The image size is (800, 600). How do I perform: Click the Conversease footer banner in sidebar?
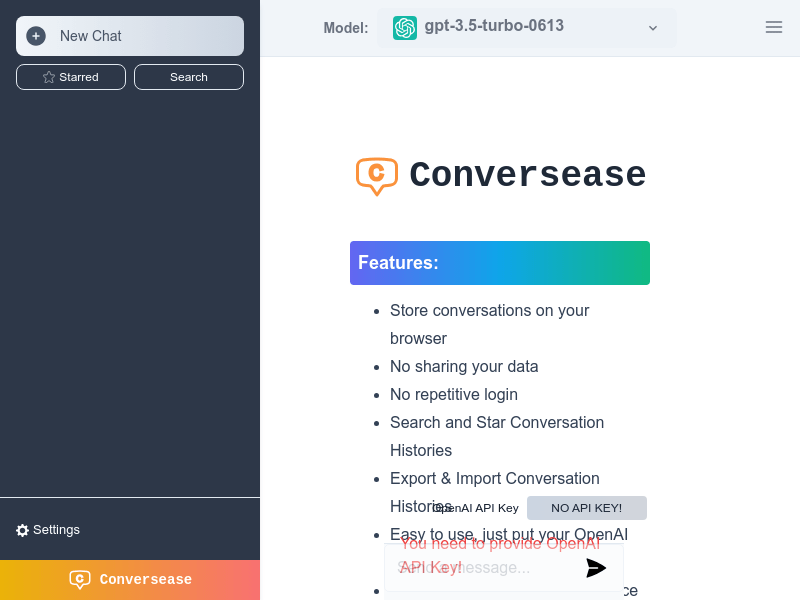(x=130, y=580)
